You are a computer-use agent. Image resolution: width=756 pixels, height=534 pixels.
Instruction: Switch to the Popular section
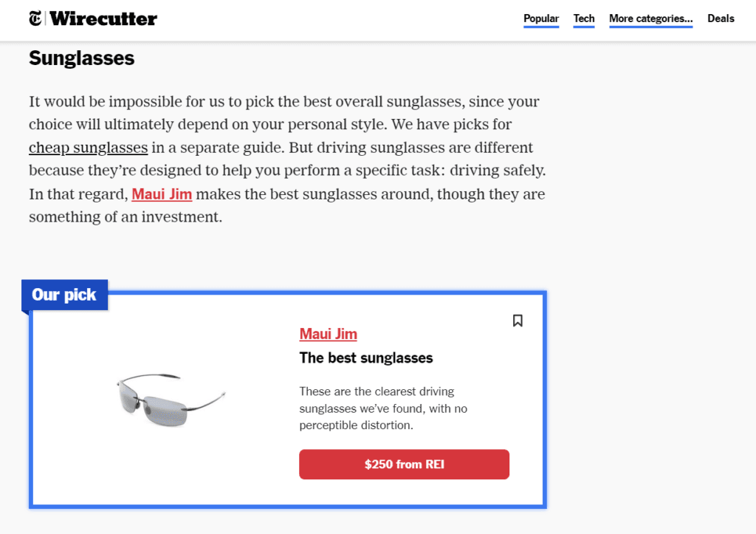[541, 18]
